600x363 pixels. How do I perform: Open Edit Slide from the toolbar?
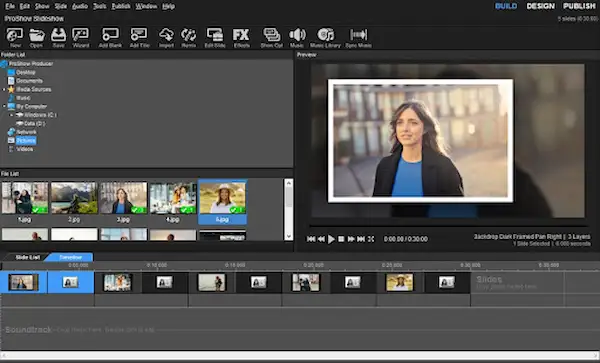pyautogui.click(x=215, y=38)
